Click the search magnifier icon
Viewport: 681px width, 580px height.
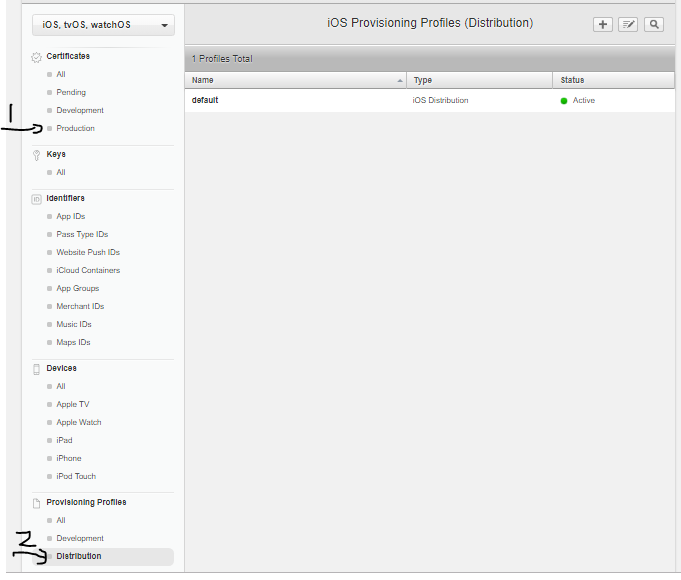click(x=654, y=24)
